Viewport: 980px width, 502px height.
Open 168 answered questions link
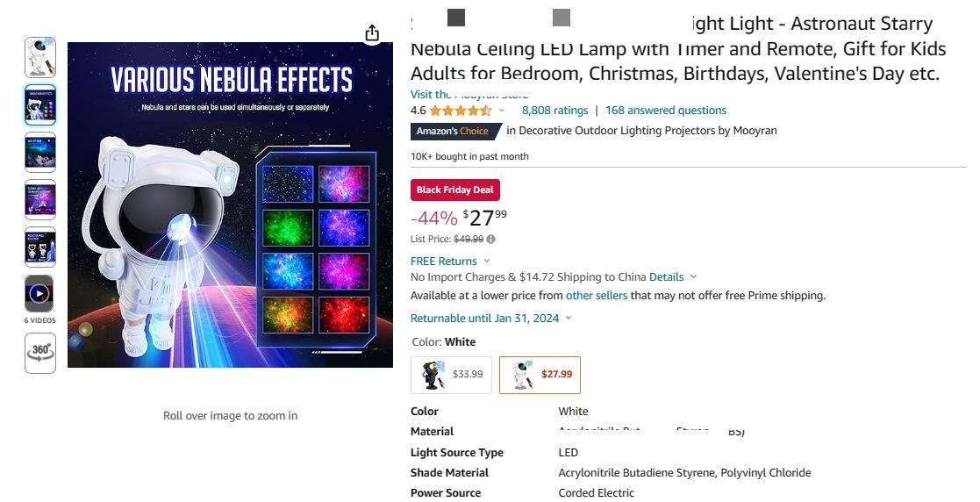(666, 111)
